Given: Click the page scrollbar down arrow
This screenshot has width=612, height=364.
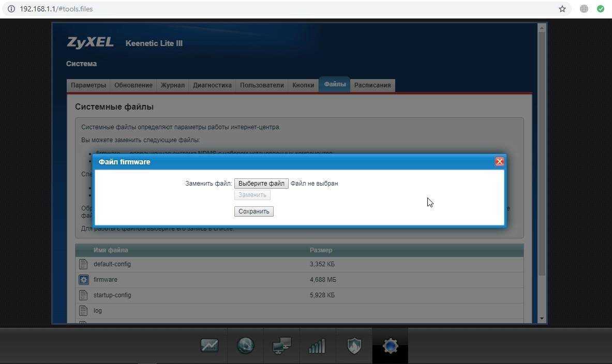Looking at the screenshot, I should point(542,318).
